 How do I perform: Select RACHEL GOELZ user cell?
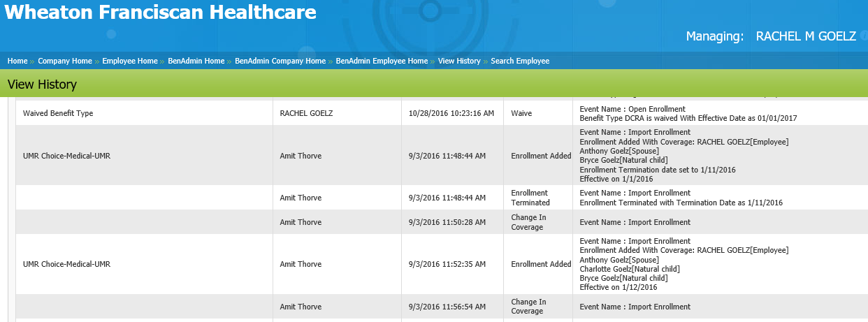(x=337, y=113)
